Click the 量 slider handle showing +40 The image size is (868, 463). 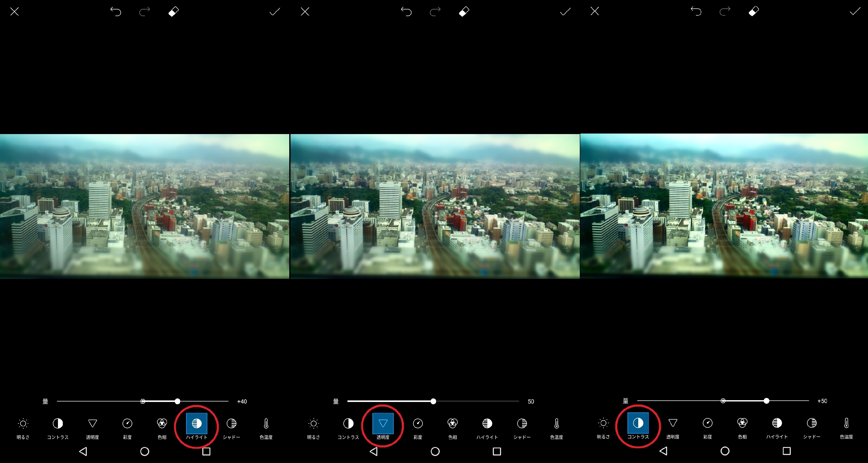coord(178,401)
